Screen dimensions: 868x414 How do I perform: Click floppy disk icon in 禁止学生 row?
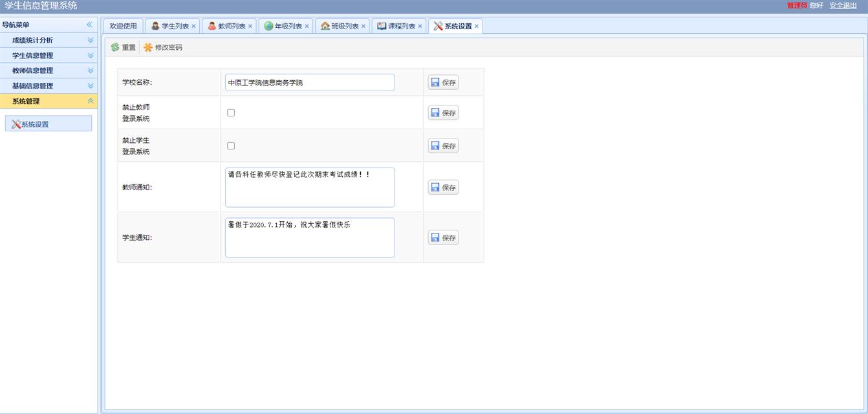point(435,146)
